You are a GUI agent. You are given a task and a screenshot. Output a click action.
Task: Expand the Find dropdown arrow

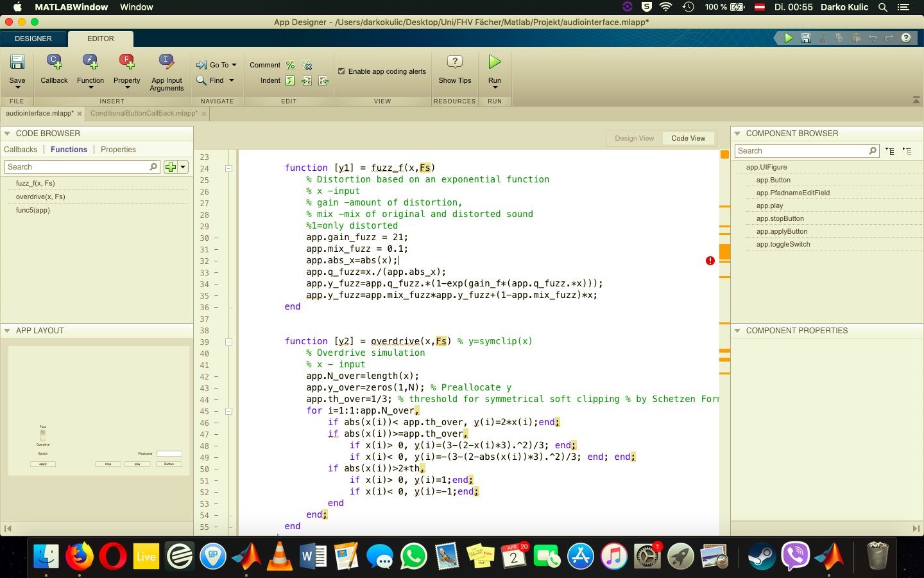pyautogui.click(x=232, y=80)
